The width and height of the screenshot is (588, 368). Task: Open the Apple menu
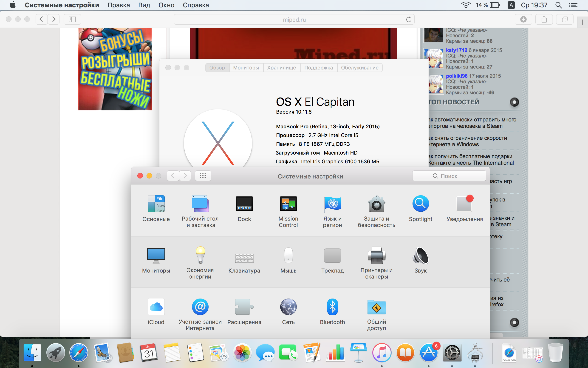click(12, 5)
